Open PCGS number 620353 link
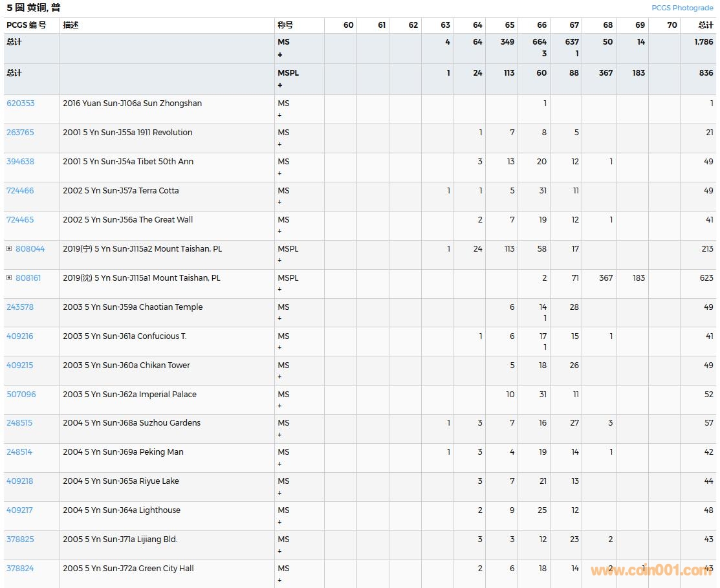Screen dimensions: 720x588 [x=20, y=103]
